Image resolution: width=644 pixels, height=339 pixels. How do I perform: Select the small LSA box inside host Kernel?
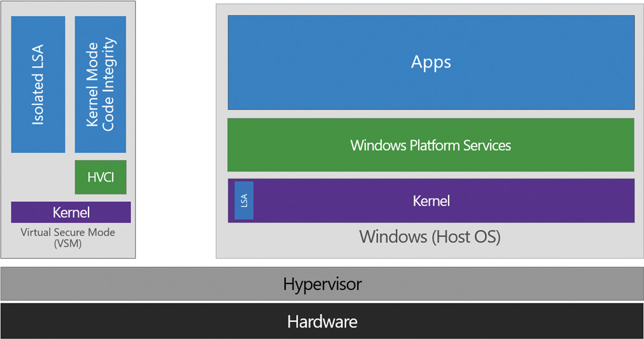click(x=244, y=201)
